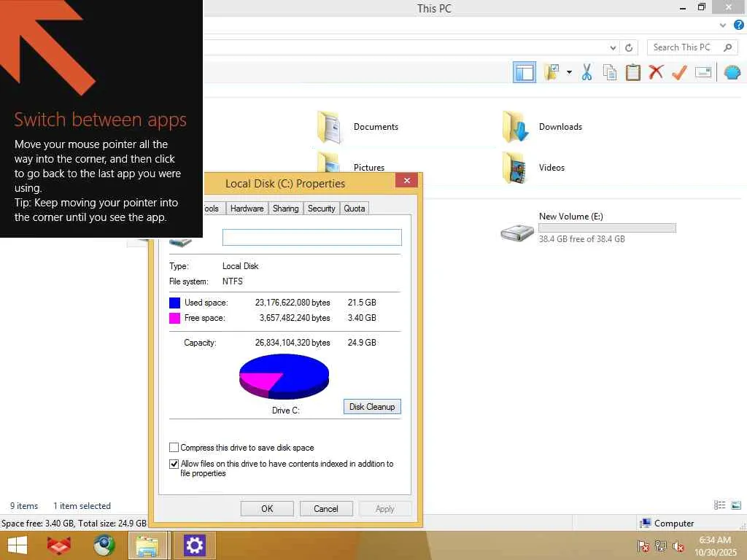Click the Disk Cleanup button
The width and height of the screenshot is (747, 560).
(372, 407)
